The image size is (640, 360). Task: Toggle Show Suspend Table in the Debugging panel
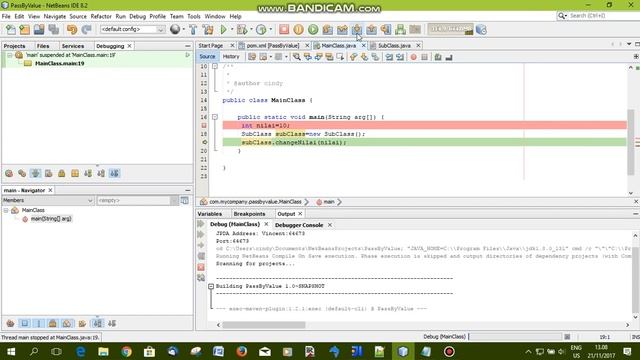pyautogui.click(x=36, y=173)
